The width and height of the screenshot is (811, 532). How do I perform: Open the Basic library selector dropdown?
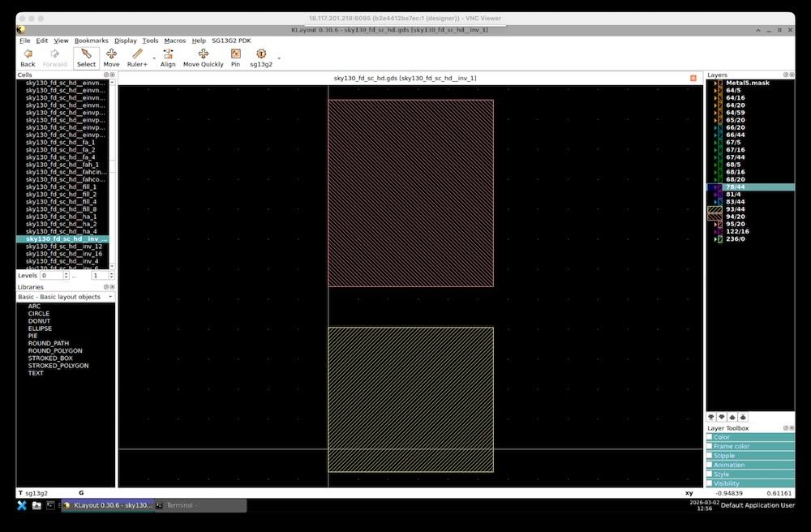[x=112, y=297]
